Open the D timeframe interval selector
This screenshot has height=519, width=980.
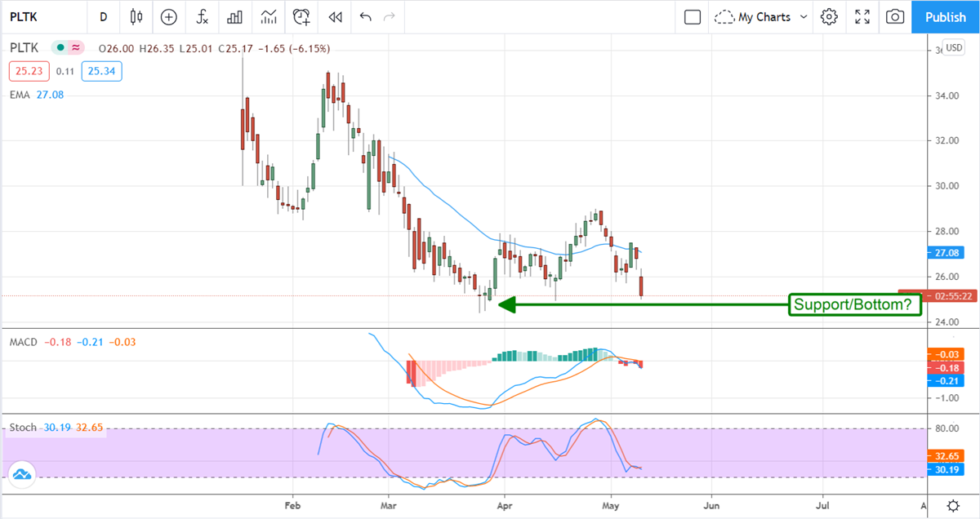pos(103,16)
